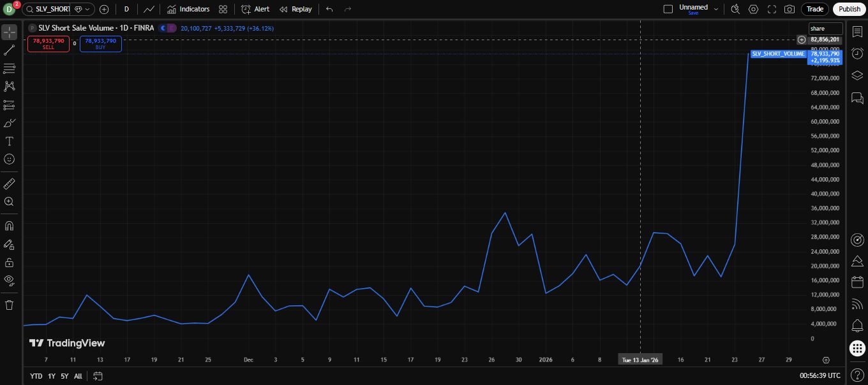The width and height of the screenshot is (868, 385).
Task: Click the blue BUY price button
Action: point(101,43)
